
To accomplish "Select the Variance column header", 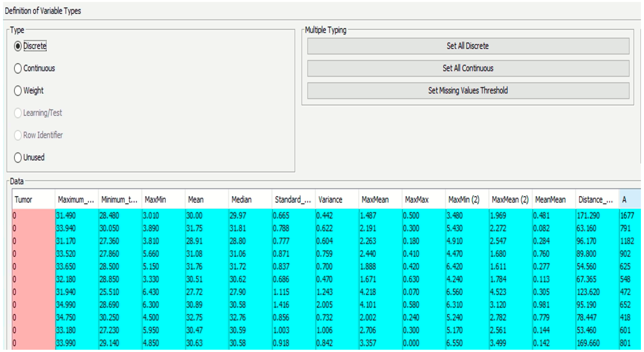I will click(x=337, y=200).
